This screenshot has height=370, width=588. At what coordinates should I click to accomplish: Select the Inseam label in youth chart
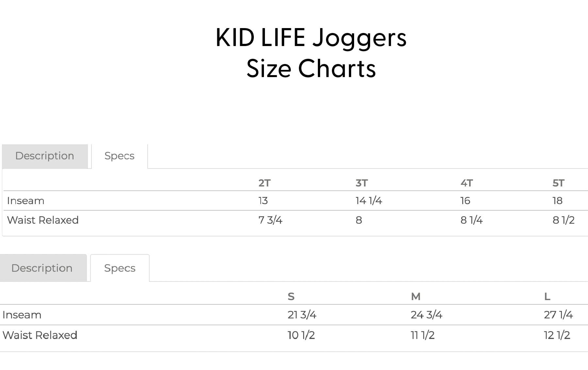pos(22,314)
